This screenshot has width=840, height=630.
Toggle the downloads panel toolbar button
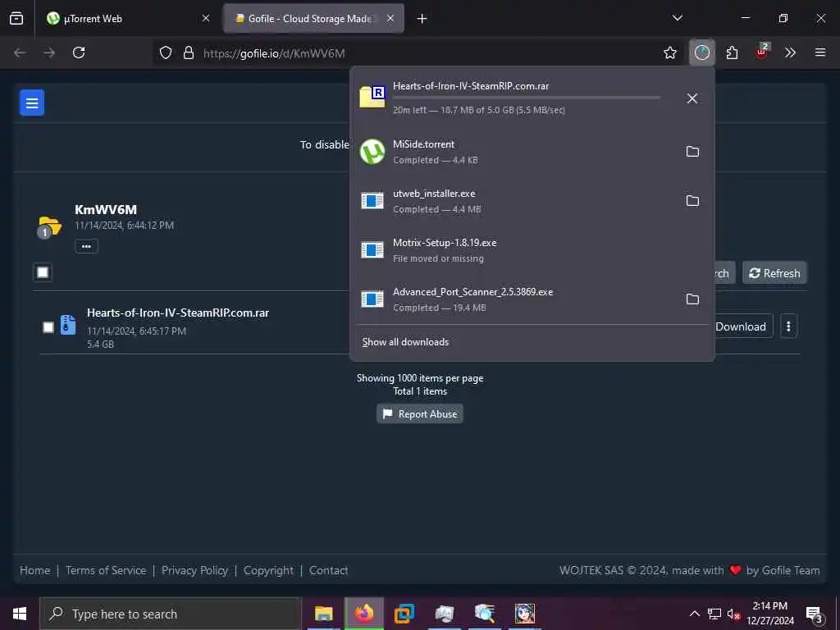coord(702,52)
